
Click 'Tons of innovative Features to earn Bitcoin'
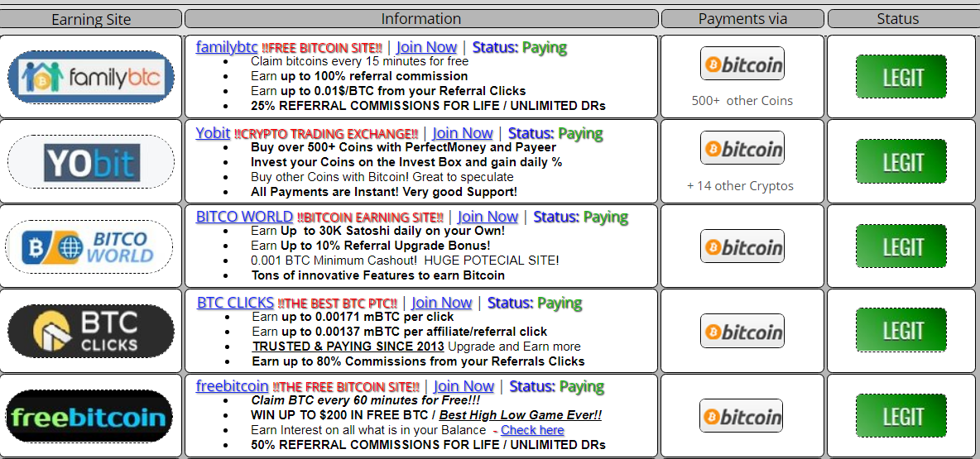click(x=378, y=275)
